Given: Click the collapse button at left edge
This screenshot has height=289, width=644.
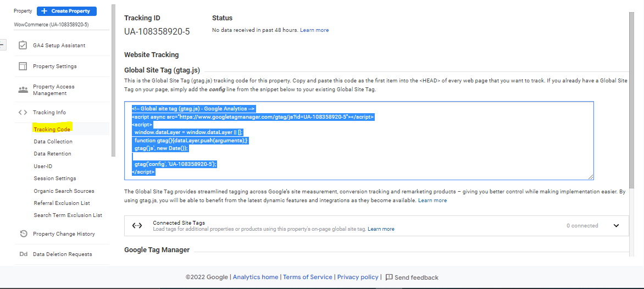Looking at the screenshot, I should [x=2, y=45].
